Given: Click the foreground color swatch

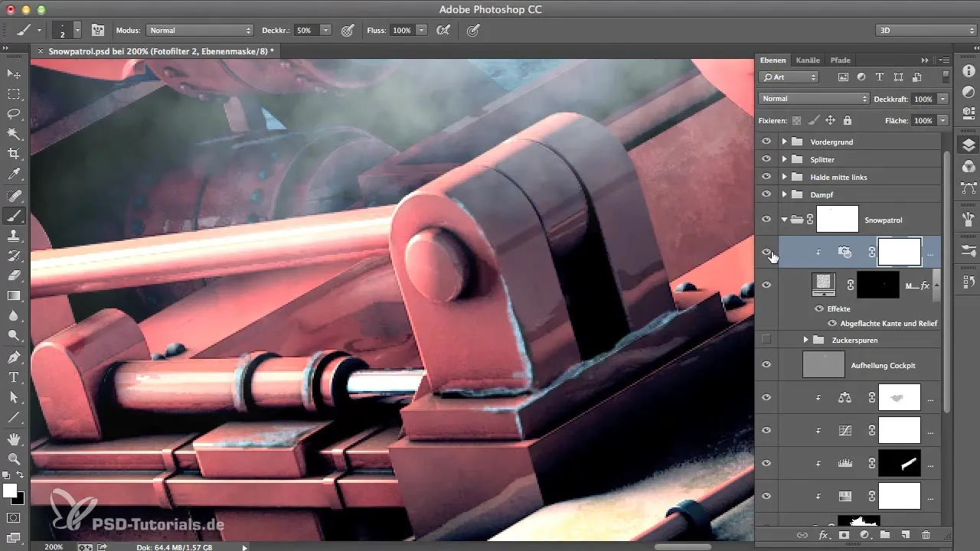Looking at the screenshot, I should [x=9, y=491].
